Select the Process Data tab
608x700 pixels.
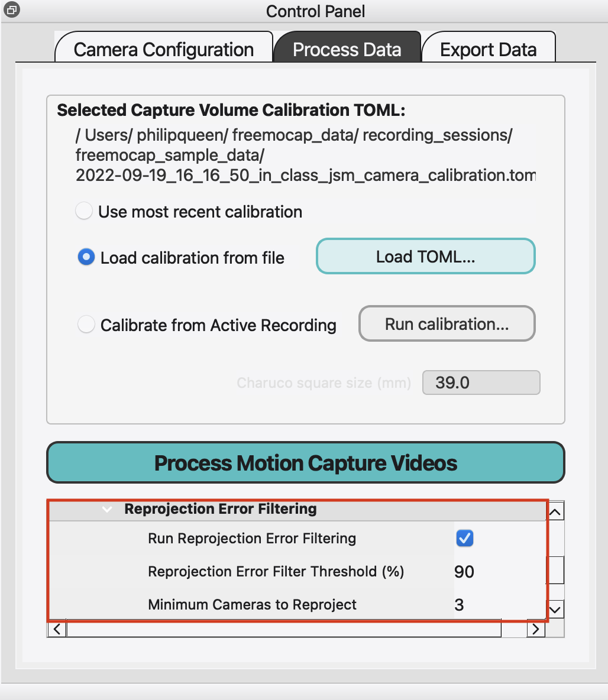click(x=348, y=50)
